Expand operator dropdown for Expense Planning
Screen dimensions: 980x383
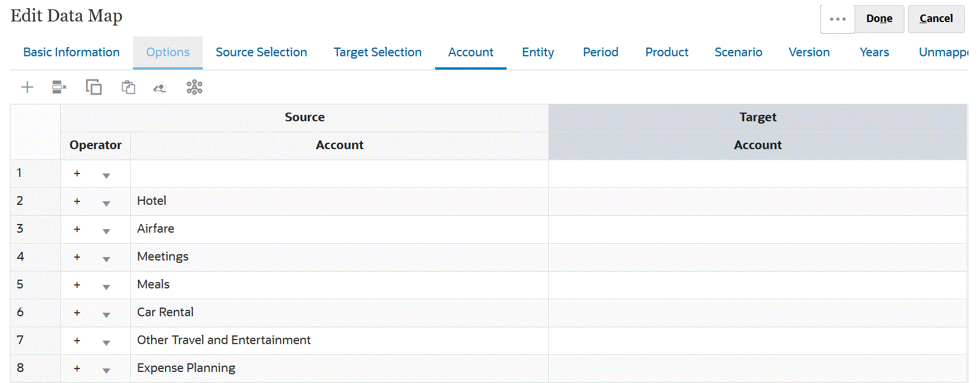[x=106, y=370]
